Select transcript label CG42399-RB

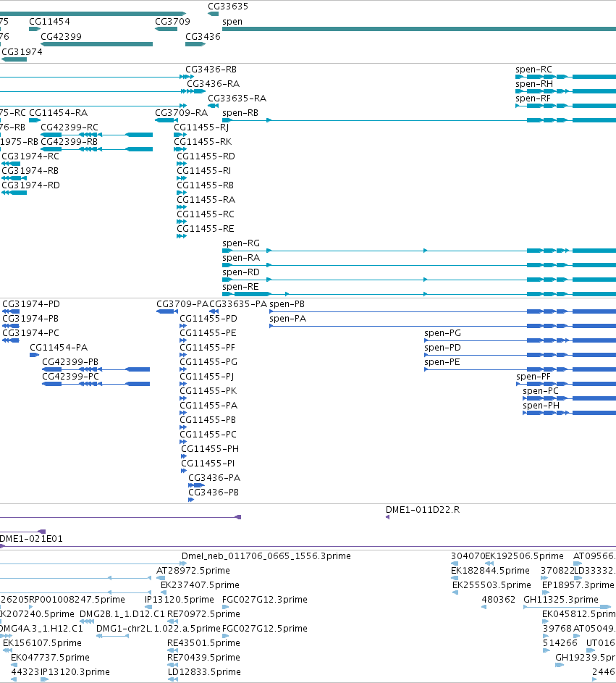[69, 142]
